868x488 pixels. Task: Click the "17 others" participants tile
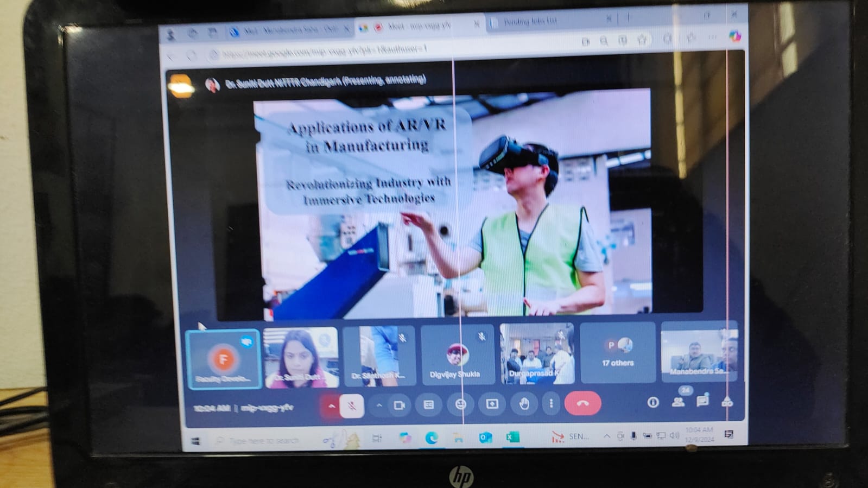click(618, 353)
